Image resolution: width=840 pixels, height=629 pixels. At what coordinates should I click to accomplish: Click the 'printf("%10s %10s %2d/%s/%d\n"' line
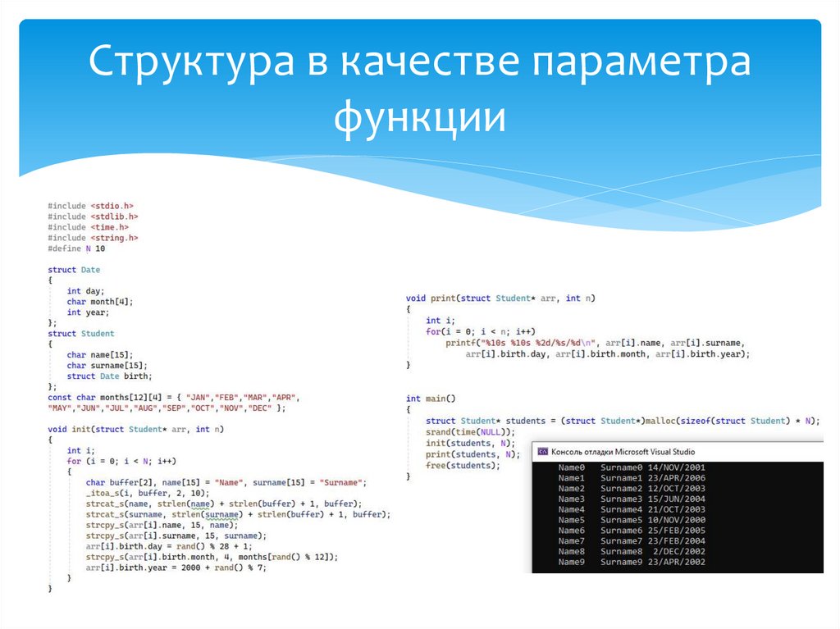coord(596,343)
